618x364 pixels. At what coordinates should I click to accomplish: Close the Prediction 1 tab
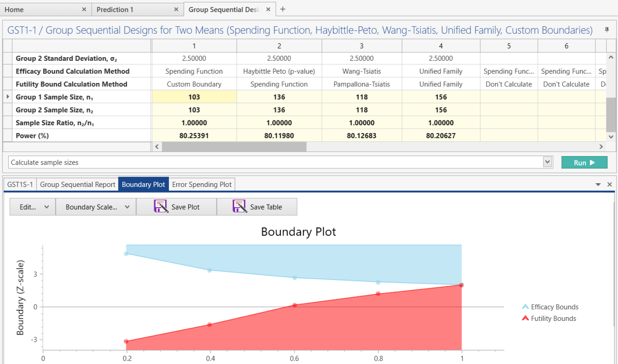(x=176, y=9)
